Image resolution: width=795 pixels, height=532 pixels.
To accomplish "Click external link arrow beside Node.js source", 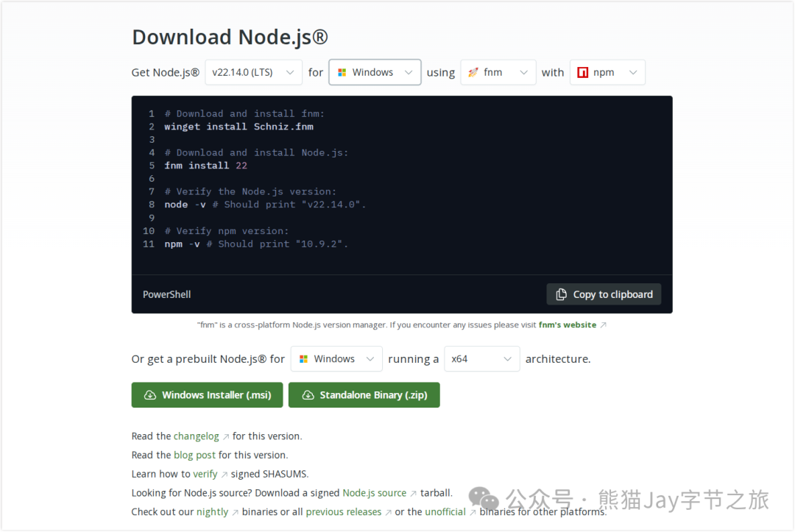I will tap(413, 494).
